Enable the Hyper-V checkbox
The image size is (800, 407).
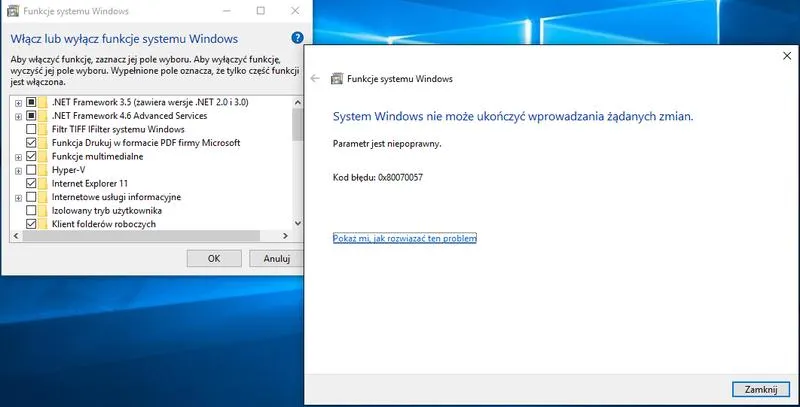[x=31, y=170]
